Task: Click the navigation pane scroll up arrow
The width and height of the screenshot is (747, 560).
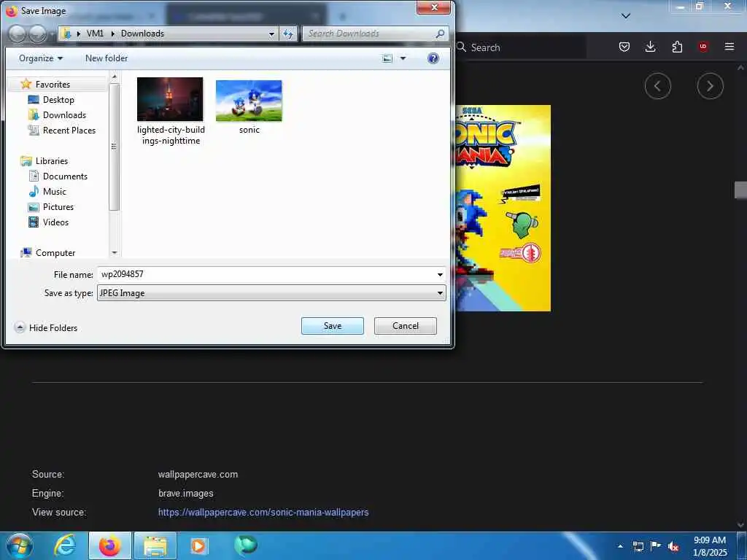Action: (x=115, y=76)
